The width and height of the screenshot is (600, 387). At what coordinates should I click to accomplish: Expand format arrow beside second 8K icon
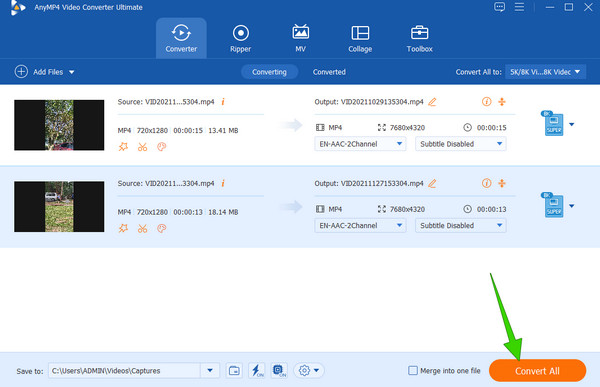point(572,206)
